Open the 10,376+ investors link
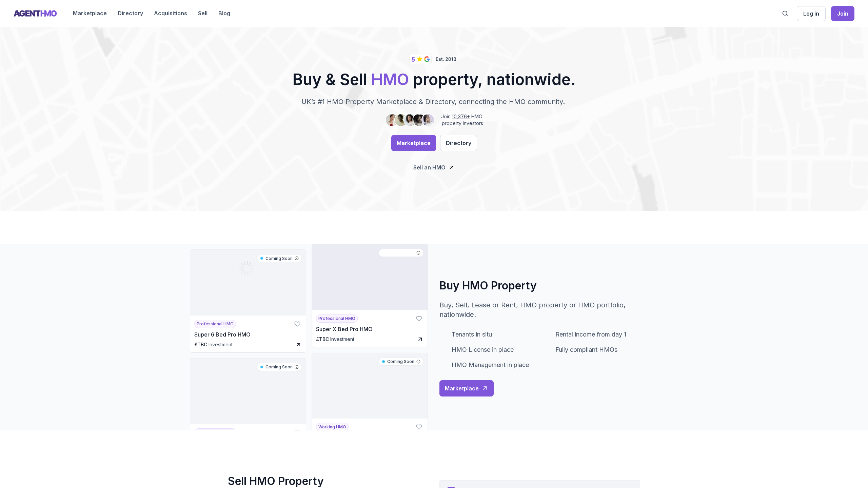Viewport: 868px width, 488px height. 461,116
